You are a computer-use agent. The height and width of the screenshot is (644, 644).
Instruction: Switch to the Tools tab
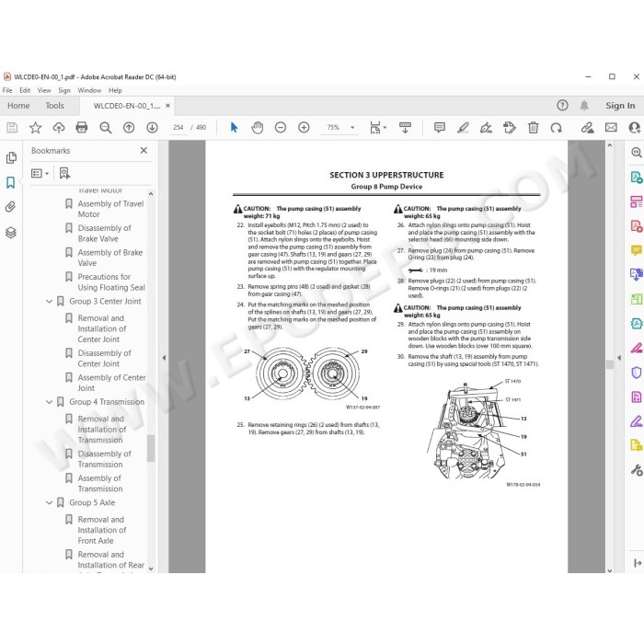54,106
